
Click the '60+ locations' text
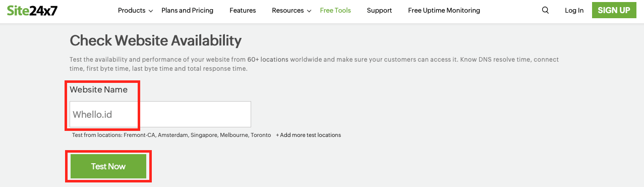click(x=268, y=59)
